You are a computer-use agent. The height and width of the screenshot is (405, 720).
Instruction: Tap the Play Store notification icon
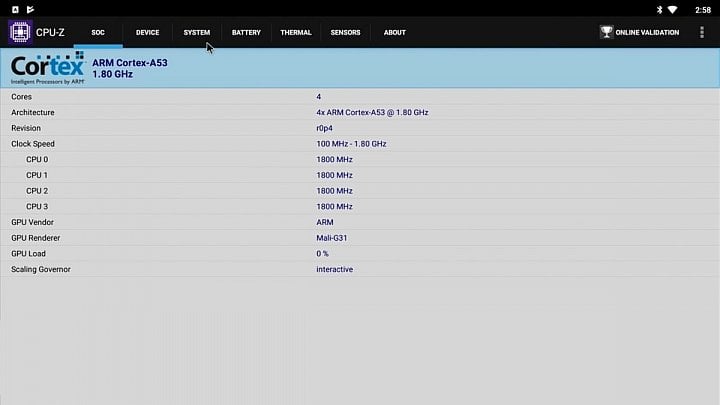(x=30, y=10)
